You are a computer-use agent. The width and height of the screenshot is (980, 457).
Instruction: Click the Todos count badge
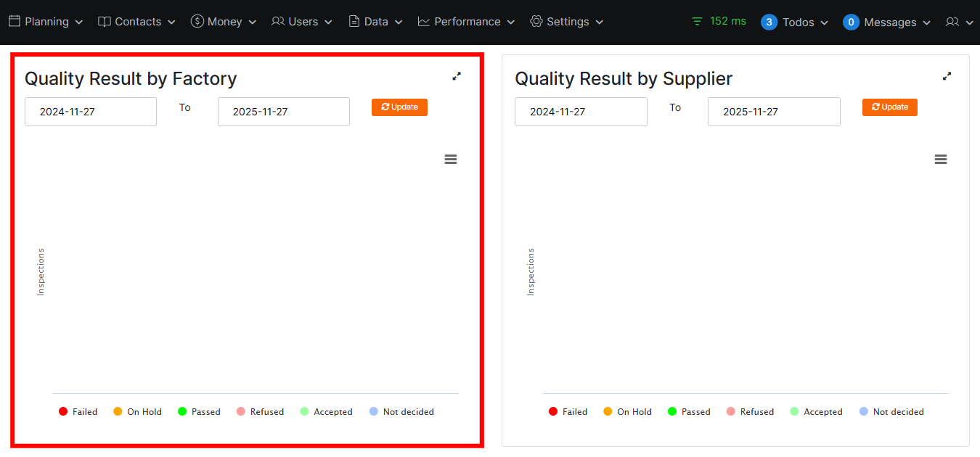769,22
